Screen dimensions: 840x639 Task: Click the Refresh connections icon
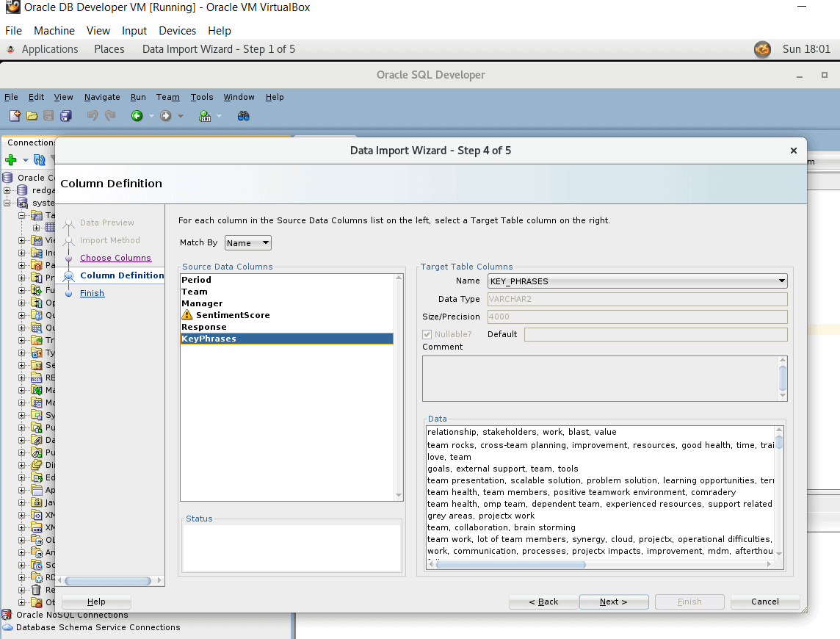coord(39,160)
